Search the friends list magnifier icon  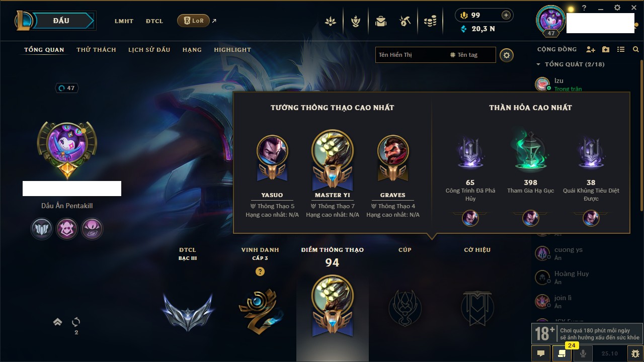tap(636, 49)
